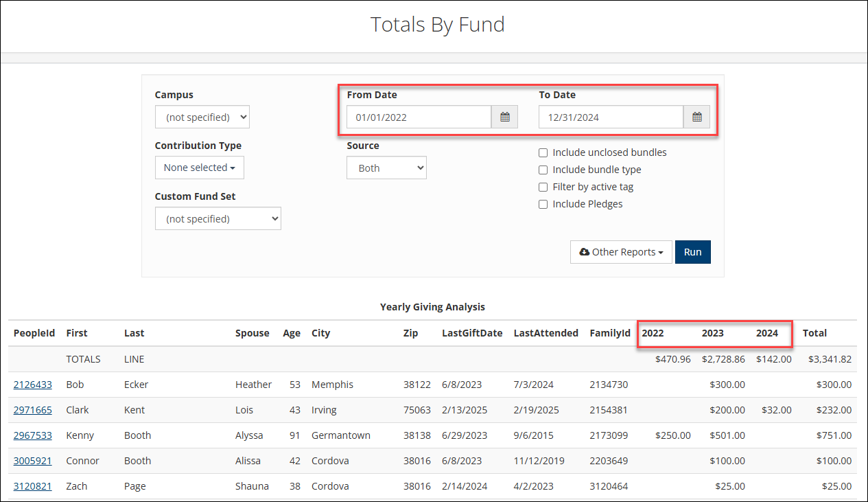Open PeopleId link 2126433
868x502 pixels.
click(32, 385)
